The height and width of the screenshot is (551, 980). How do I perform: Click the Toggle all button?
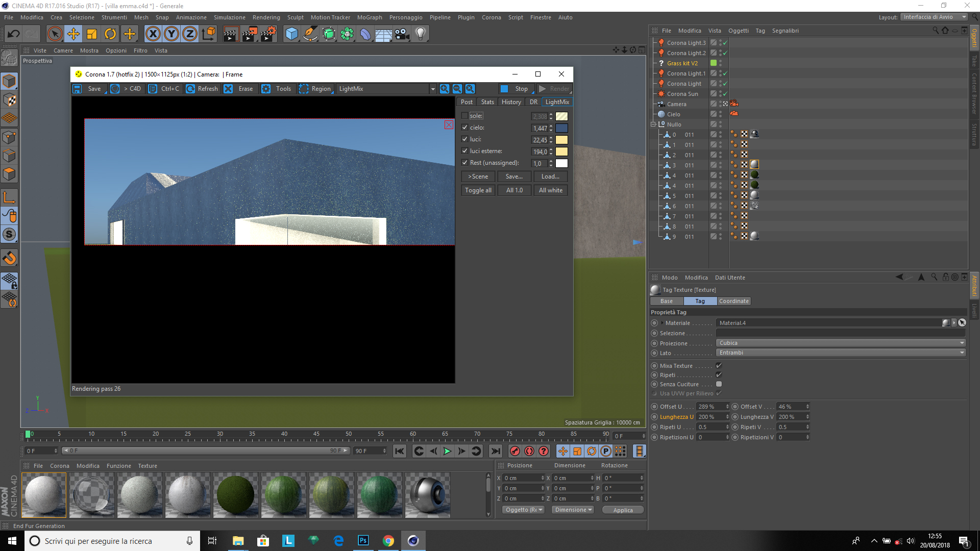(x=478, y=190)
